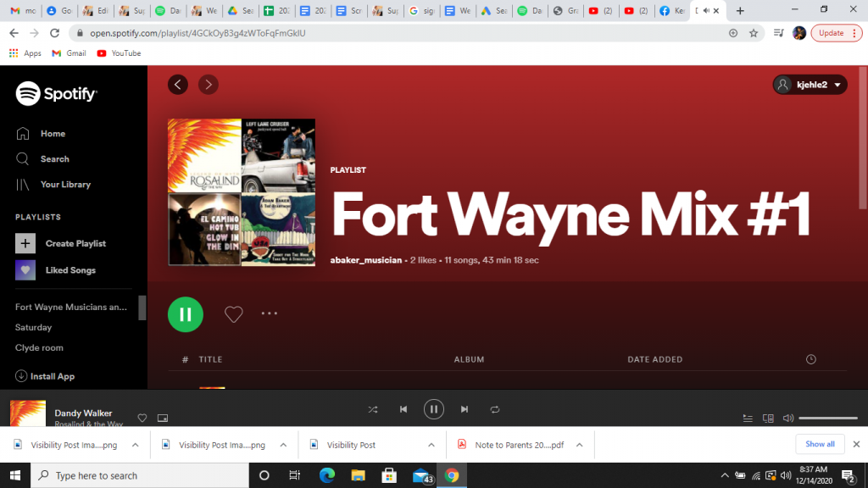868x488 pixels.
Task: Sort by the TITLE column header
Action: (210, 359)
